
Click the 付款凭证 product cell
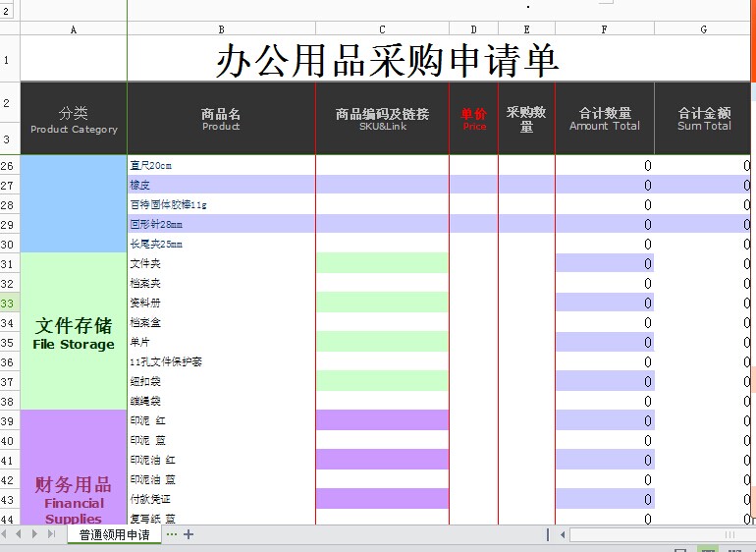pyautogui.click(x=221, y=499)
